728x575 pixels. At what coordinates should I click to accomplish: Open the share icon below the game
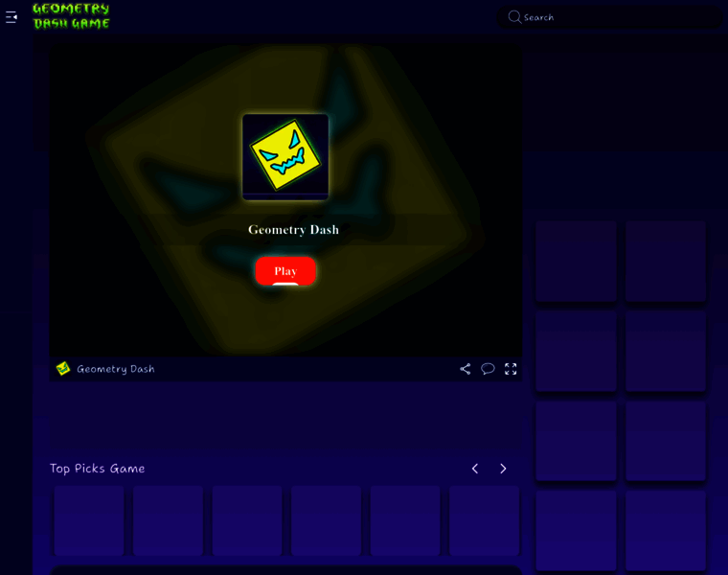coord(466,369)
